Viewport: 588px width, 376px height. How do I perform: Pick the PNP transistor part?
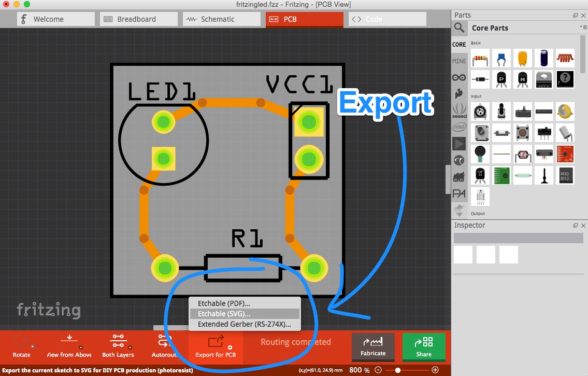(x=501, y=79)
